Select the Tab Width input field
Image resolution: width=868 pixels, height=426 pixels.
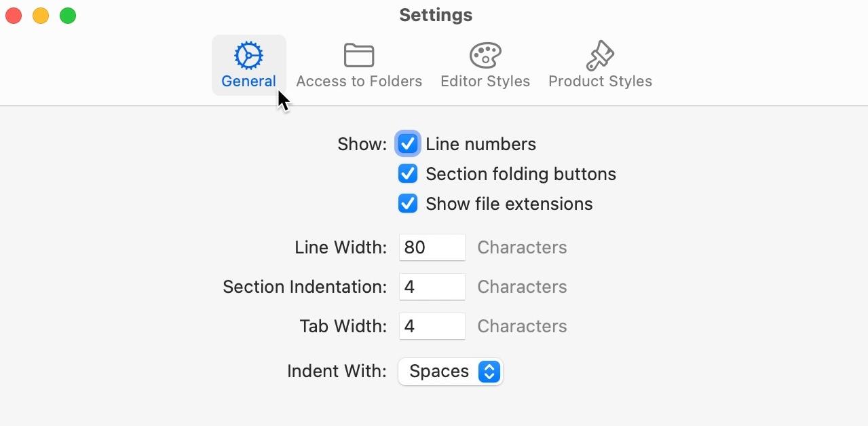[432, 326]
